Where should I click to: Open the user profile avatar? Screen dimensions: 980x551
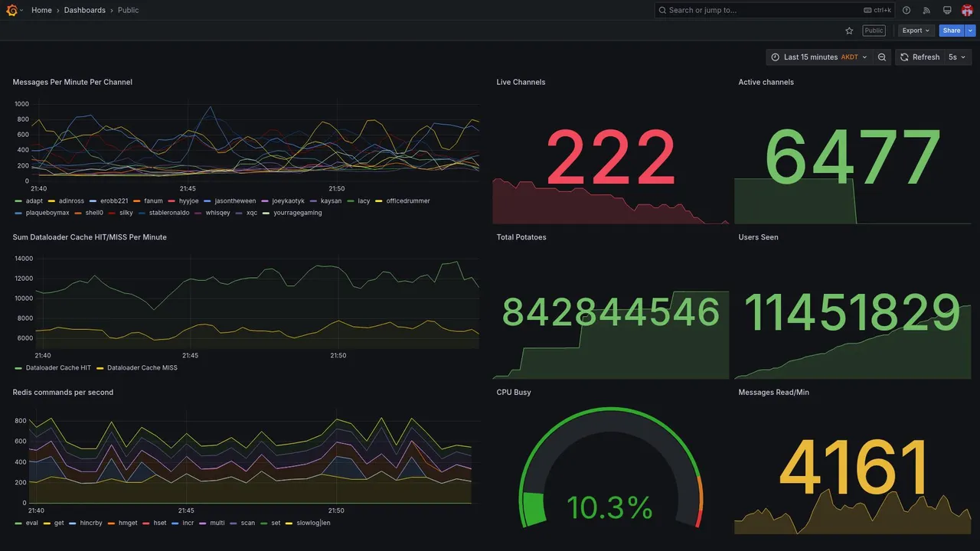[967, 10]
